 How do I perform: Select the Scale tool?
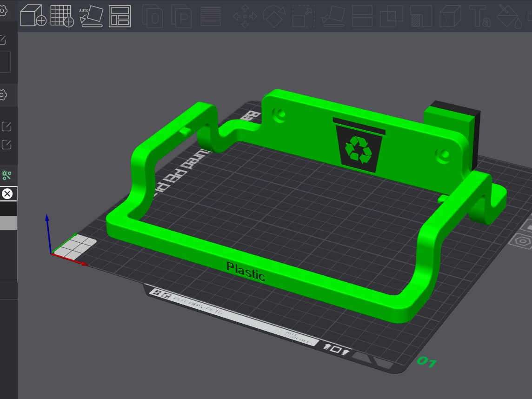point(304,16)
